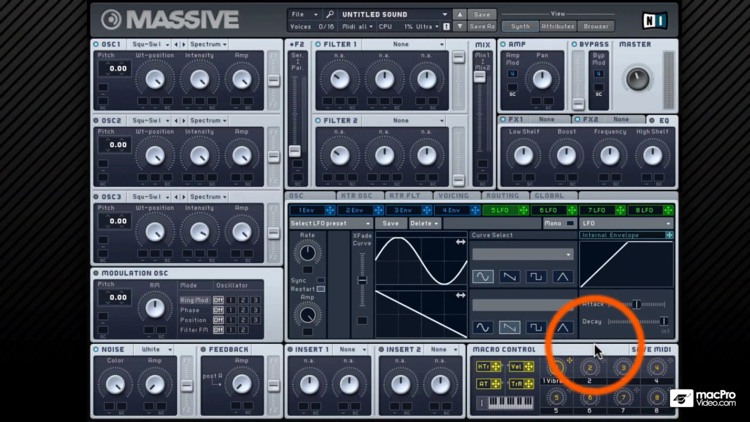Open the LFO preset Delete menu
750x422 pixels.
tap(424, 223)
